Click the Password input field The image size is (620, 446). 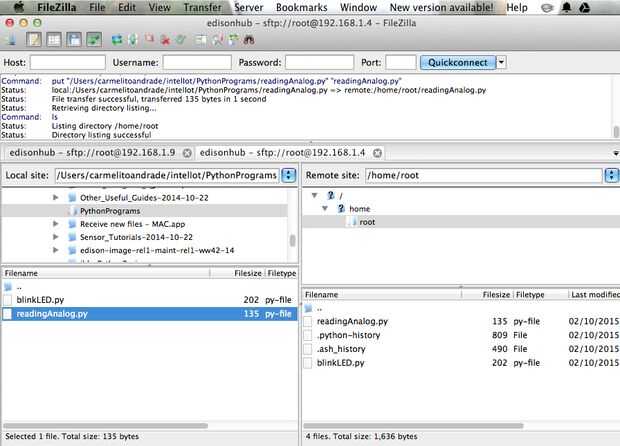pyautogui.click(x=319, y=62)
